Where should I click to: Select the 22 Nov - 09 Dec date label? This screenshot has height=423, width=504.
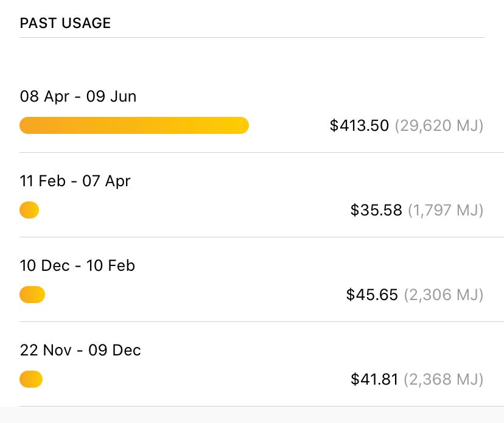[x=80, y=351]
